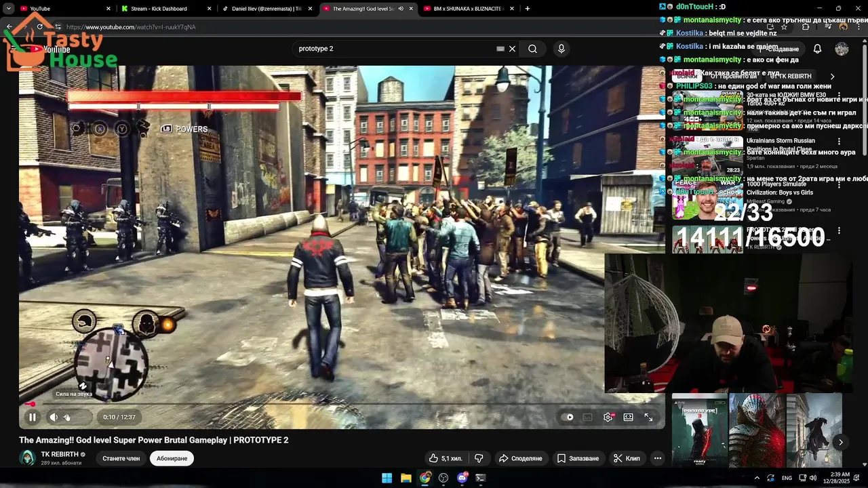Open Discord from the taskbar

tap(462, 478)
